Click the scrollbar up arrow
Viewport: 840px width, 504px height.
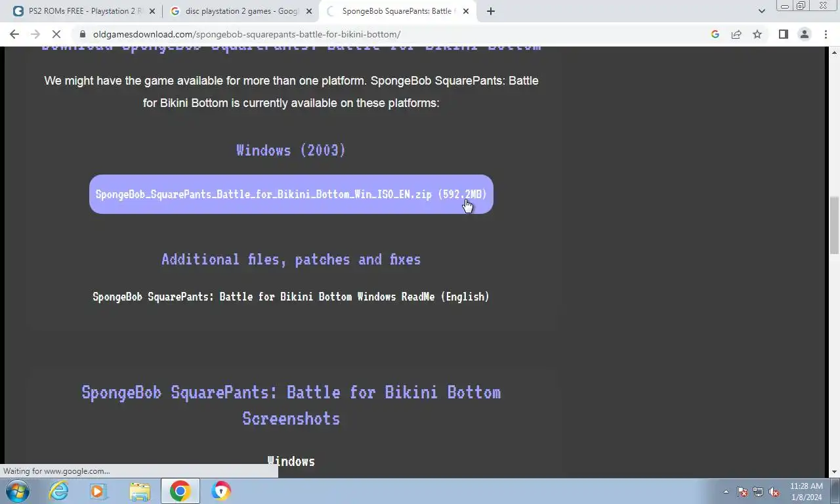point(835,52)
